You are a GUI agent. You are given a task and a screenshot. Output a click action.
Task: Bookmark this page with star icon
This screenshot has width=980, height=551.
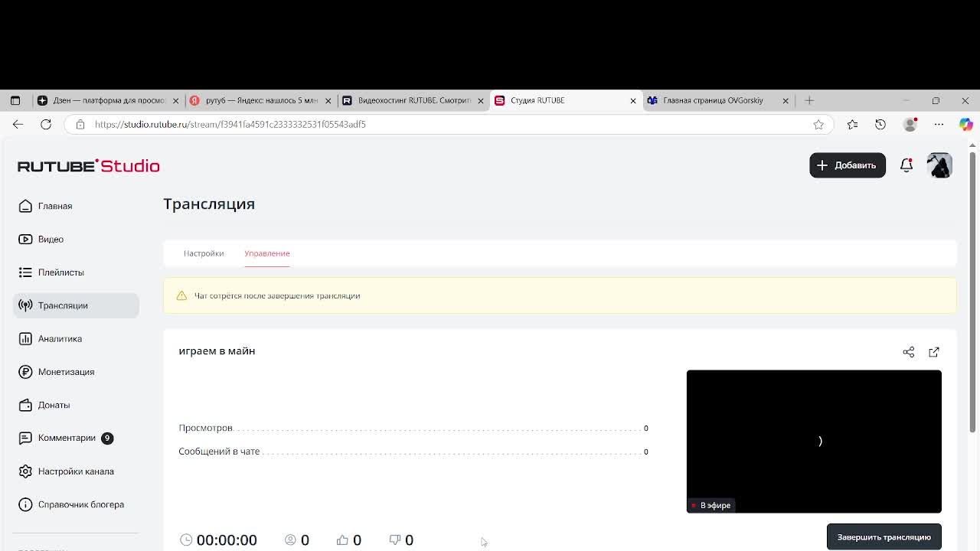[818, 124]
